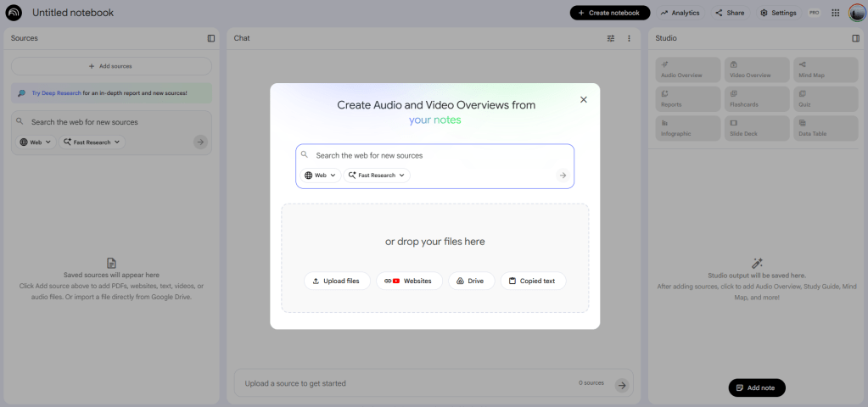This screenshot has width=868, height=407.
Task: Open the Chat more options menu
Action: pyautogui.click(x=629, y=38)
